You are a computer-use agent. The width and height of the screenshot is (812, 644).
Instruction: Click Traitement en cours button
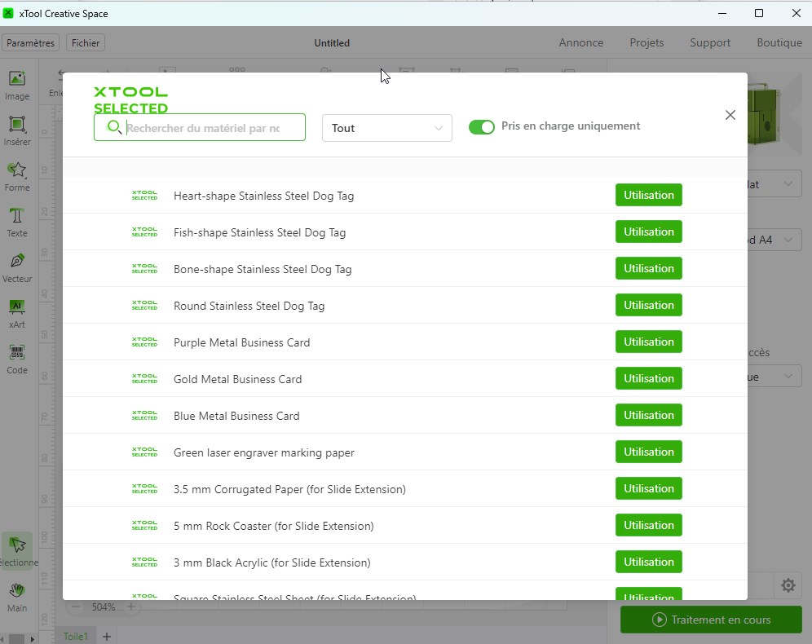click(711, 620)
